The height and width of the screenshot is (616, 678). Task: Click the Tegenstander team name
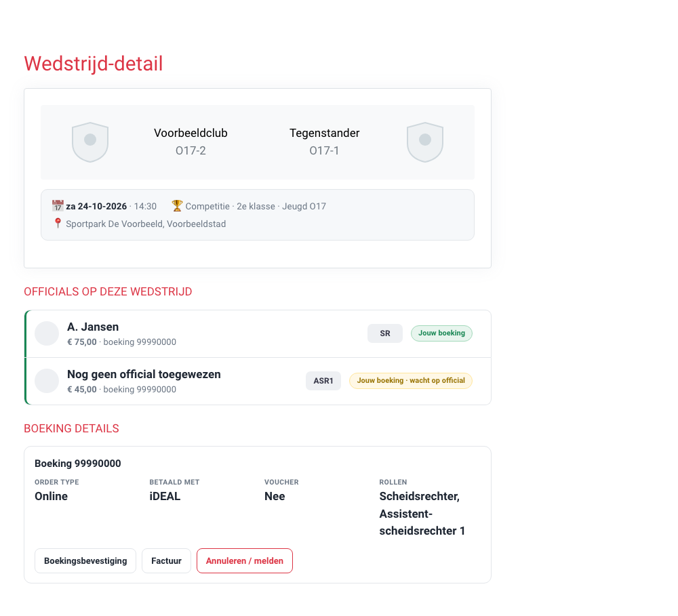point(324,133)
